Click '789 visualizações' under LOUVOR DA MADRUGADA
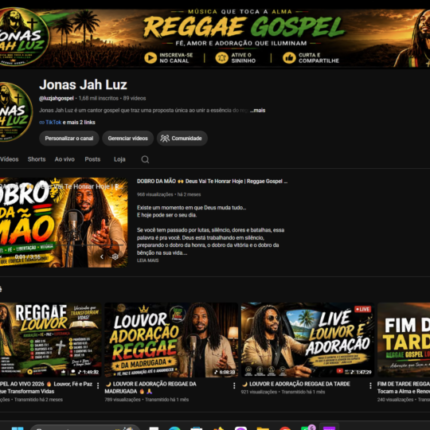The width and height of the screenshot is (430, 430). coord(123,399)
